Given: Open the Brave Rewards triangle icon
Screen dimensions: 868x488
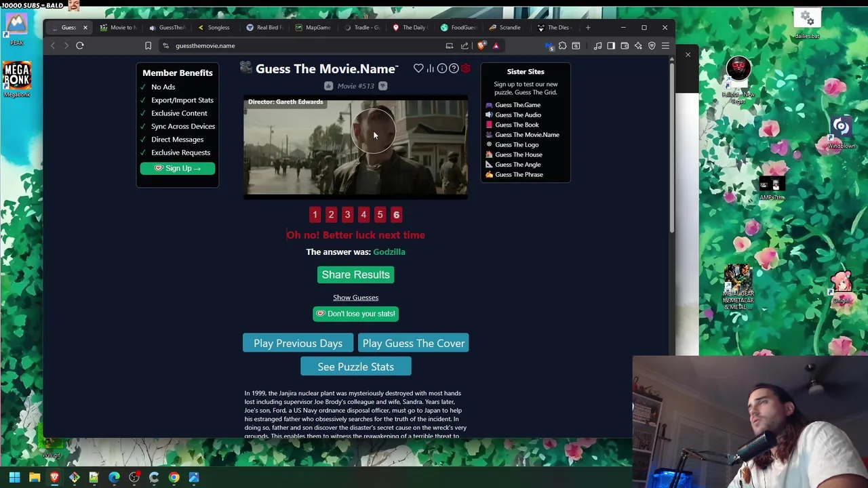Looking at the screenshot, I should [496, 45].
